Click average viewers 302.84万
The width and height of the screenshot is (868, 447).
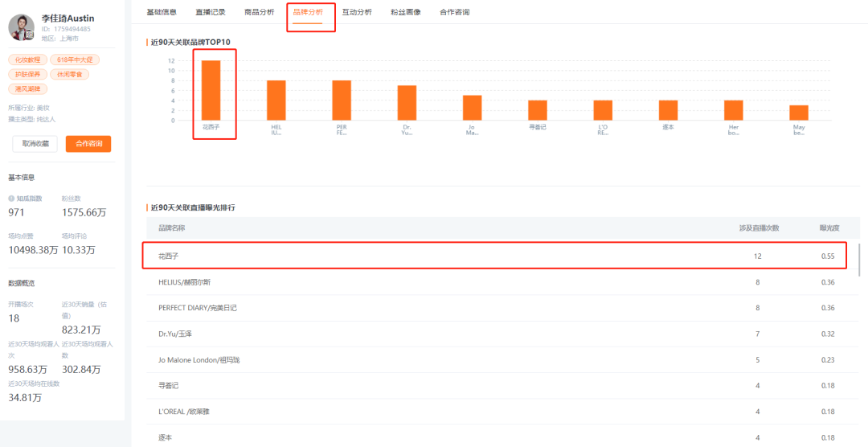pyautogui.click(x=81, y=370)
